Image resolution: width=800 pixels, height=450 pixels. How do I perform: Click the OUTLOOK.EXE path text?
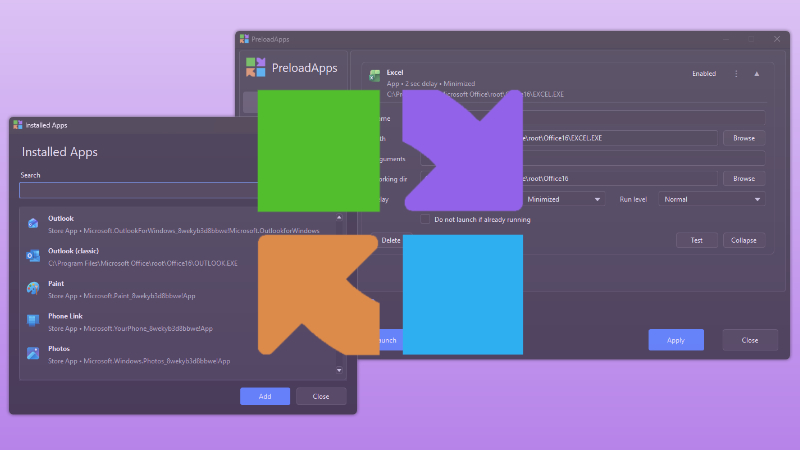coord(143,263)
